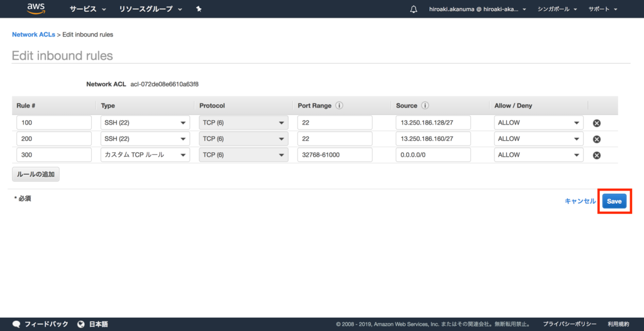
Task: Open Allow/Deny dropdown for rule 100
Action: (539, 123)
